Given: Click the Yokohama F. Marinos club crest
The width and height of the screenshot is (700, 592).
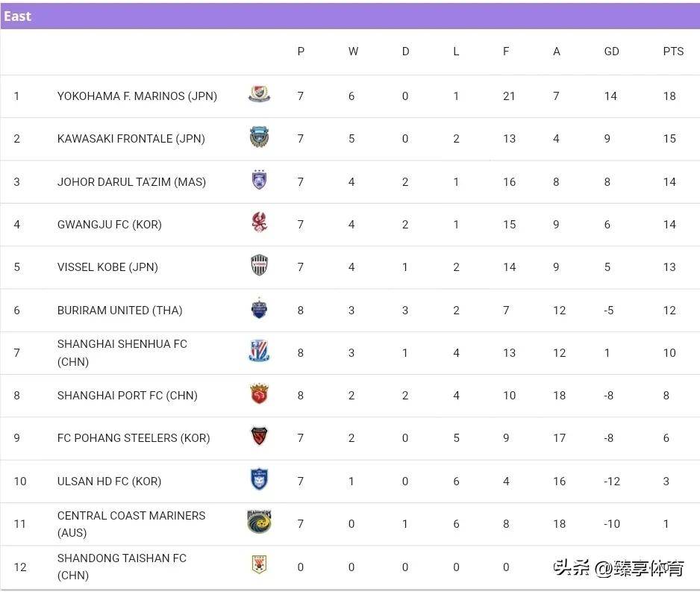Looking at the screenshot, I should click(x=260, y=94).
